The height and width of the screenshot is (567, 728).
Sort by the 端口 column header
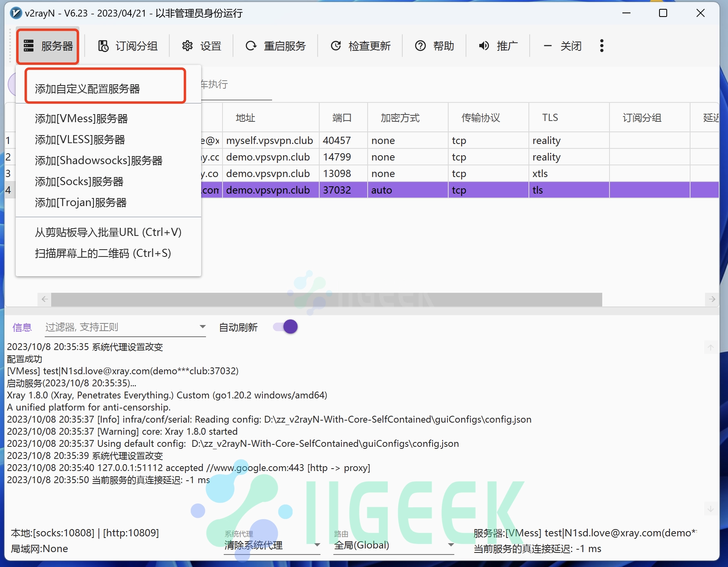(x=343, y=118)
